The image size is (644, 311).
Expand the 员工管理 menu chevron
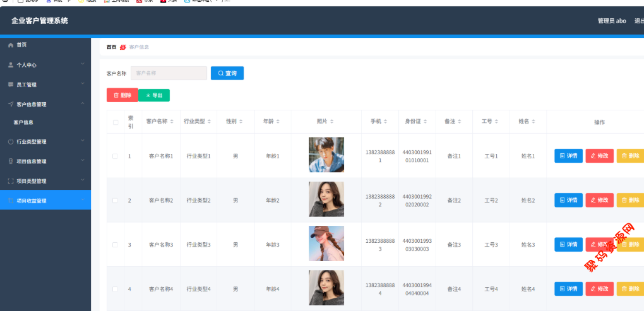point(83,84)
